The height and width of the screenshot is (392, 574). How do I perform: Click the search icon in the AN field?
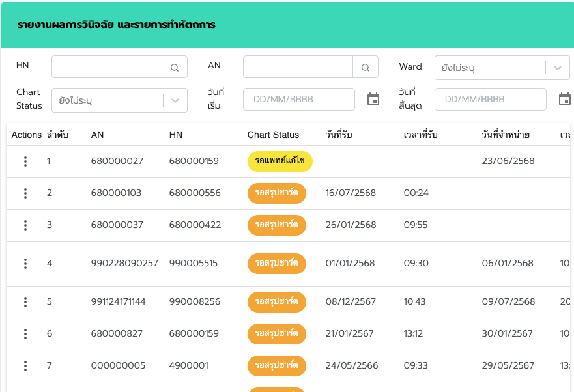pyautogui.click(x=366, y=67)
